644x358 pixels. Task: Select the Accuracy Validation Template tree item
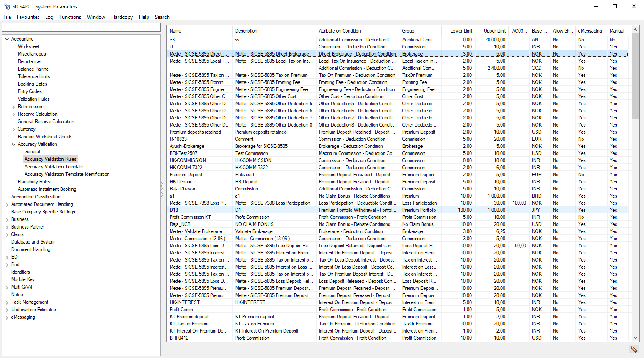pyautogui.click(x=53, y=166)
